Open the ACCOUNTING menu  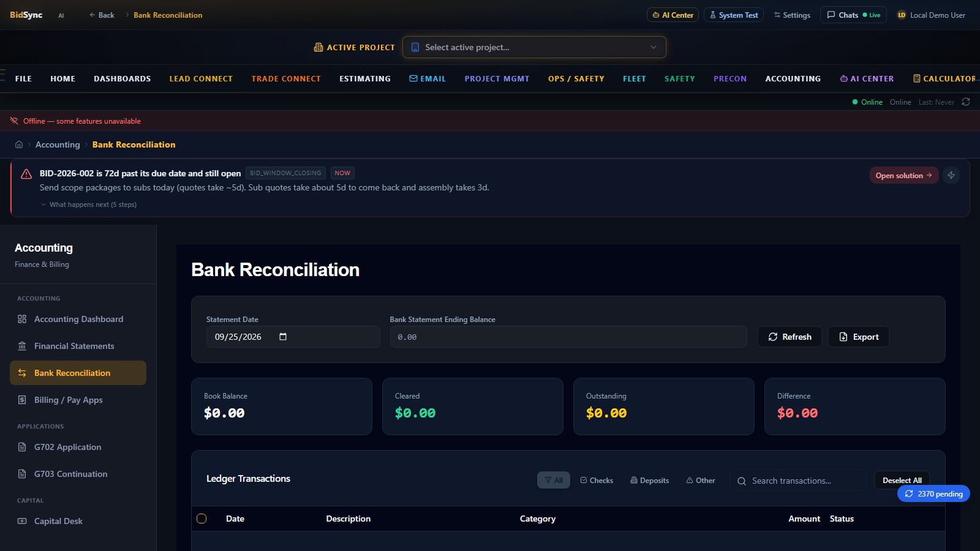(x=793, y=78)
